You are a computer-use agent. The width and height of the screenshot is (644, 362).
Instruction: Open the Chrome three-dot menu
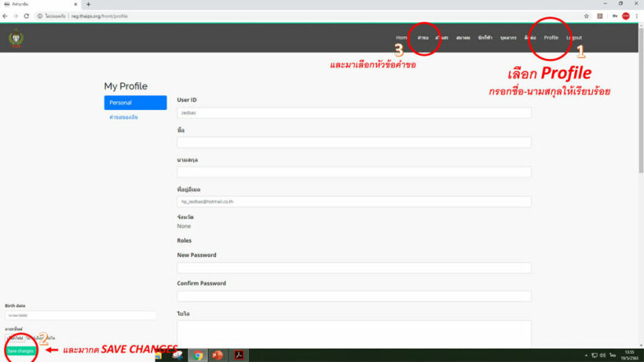[638, 16]
